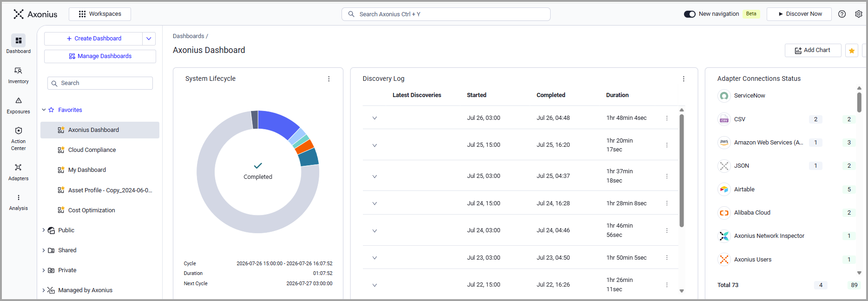Viewport: 868px width, 301px height.
Task: Click the Add Chart button
Action: [x=813, y=50]
